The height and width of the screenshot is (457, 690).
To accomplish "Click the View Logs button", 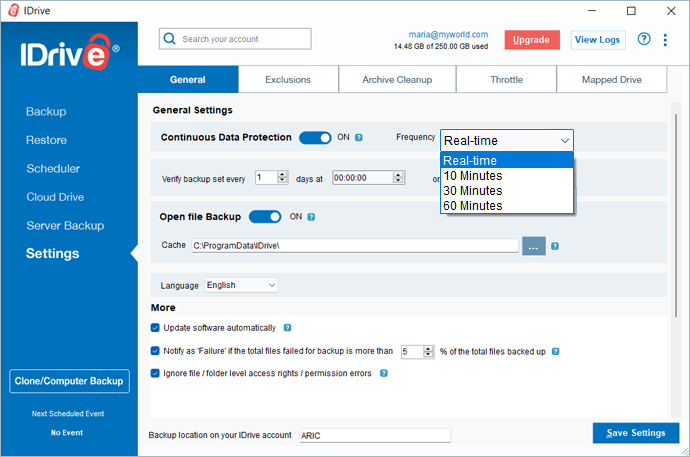I will tap(597, 40).
